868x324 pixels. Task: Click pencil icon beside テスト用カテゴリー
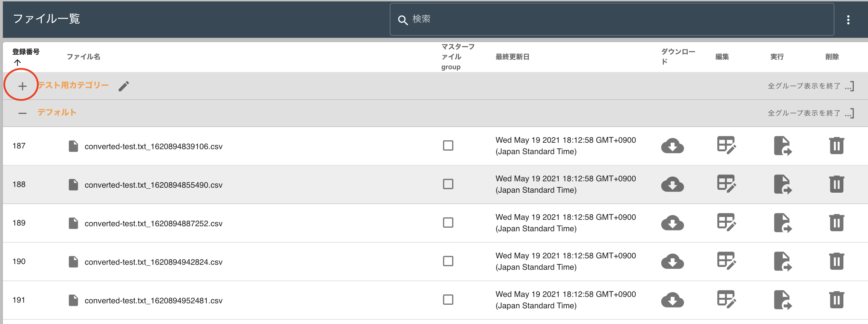pyautogui.click(x=124, y=86)
